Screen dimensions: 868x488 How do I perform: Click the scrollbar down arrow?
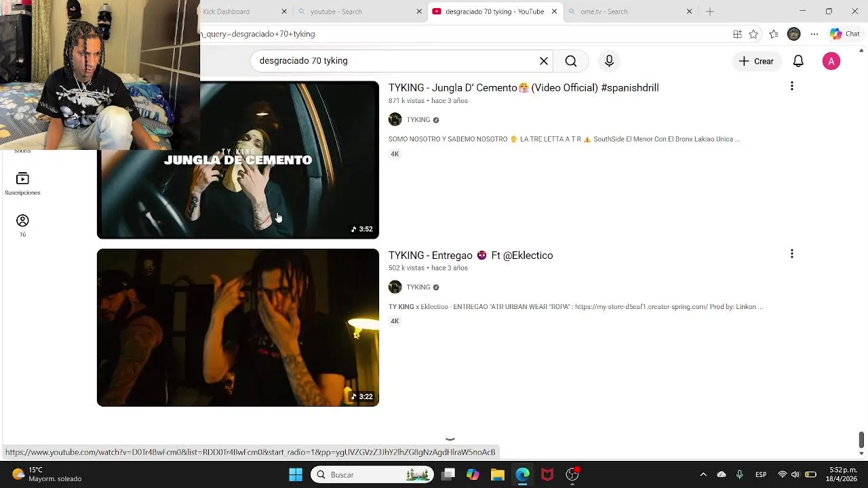click(862, 453)
